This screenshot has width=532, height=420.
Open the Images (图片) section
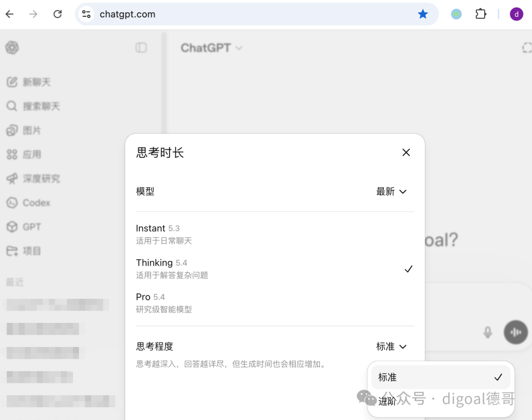(24, 130)
